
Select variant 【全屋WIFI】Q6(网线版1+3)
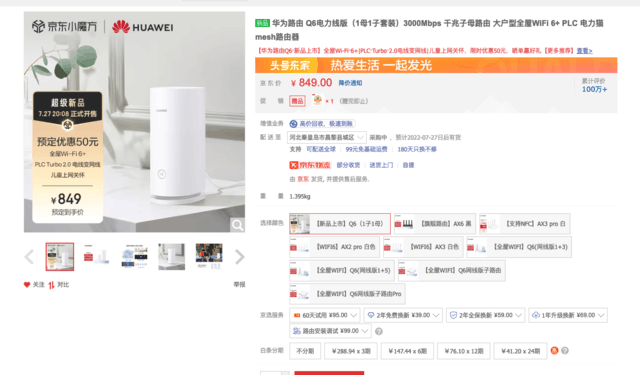coord(519,247)
